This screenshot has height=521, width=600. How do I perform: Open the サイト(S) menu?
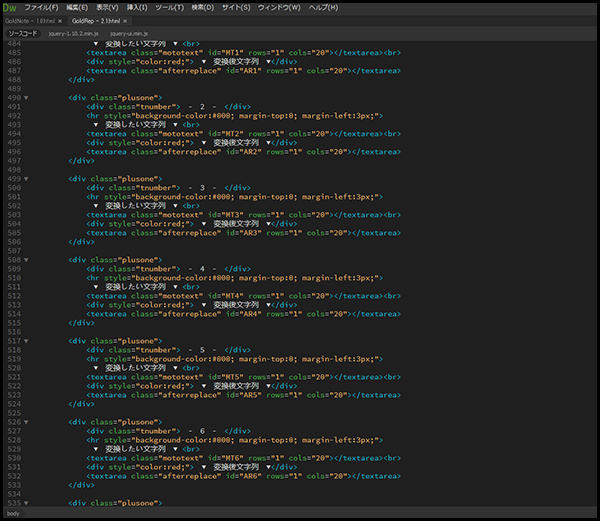tap(238, 7)
